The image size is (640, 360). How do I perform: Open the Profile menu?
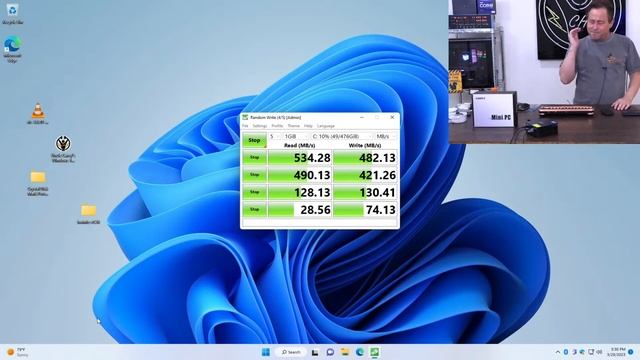(277, 126)
